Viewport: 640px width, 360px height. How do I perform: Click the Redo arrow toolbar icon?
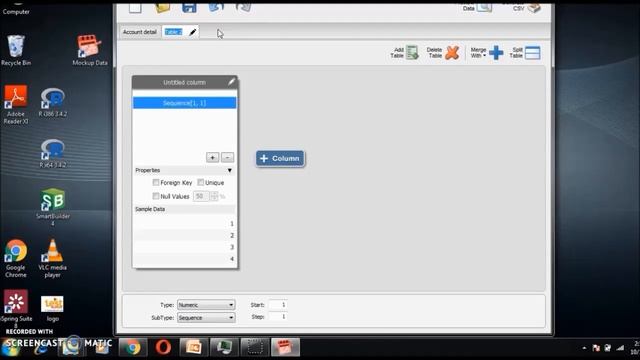tap(243, 7)
